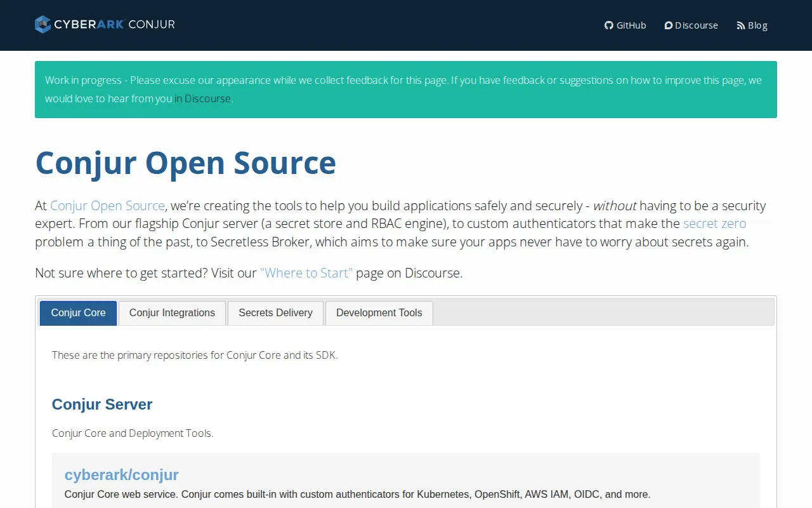This screenshot has width=812, height=508.
Task: Switch to the Conjur Integrations tab
Action: (x=172, y=313)
